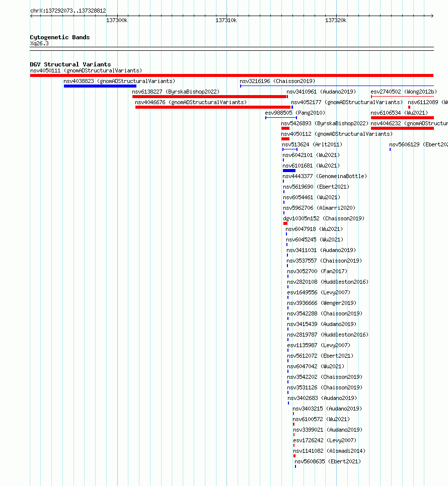Open nsv3411031 (Audano2019) variant
This screenshot has height=486, width=448.
click(321, 250)
